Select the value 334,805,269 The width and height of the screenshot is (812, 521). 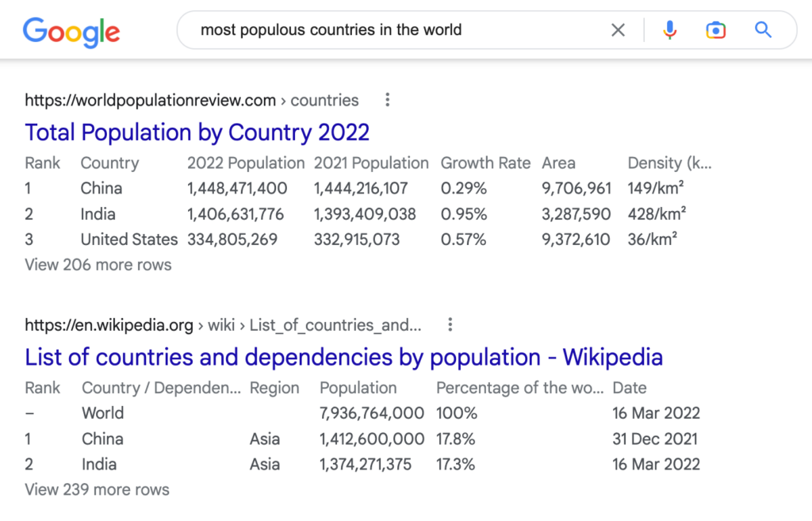tap(232, 239)
